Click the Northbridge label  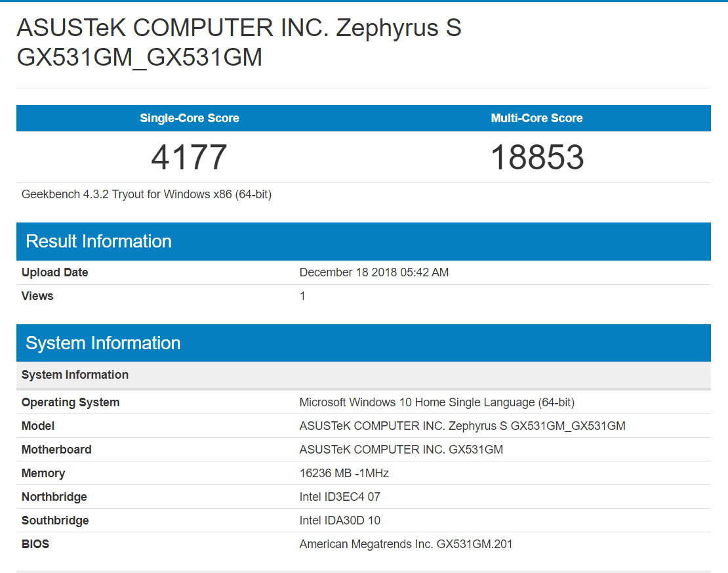tap(54, 498)
